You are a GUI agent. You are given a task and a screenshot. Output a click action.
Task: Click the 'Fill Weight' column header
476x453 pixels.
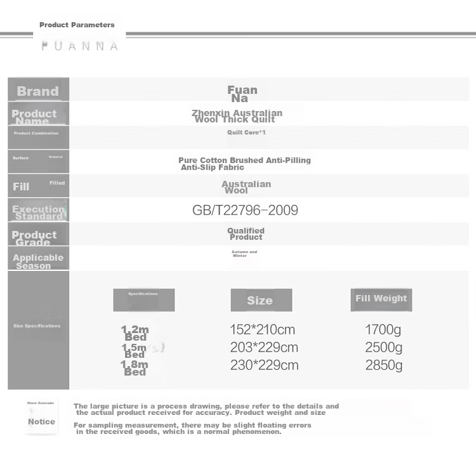coord(381,299)
